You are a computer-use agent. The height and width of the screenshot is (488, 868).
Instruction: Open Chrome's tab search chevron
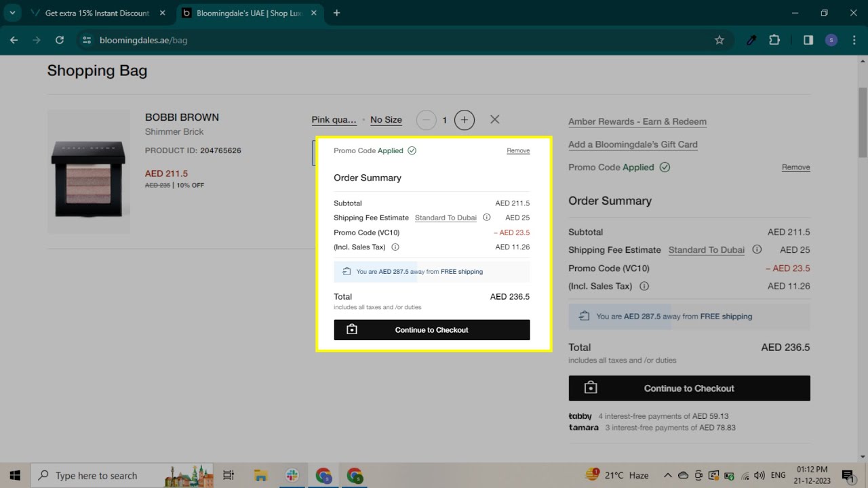tap(12, 13)
